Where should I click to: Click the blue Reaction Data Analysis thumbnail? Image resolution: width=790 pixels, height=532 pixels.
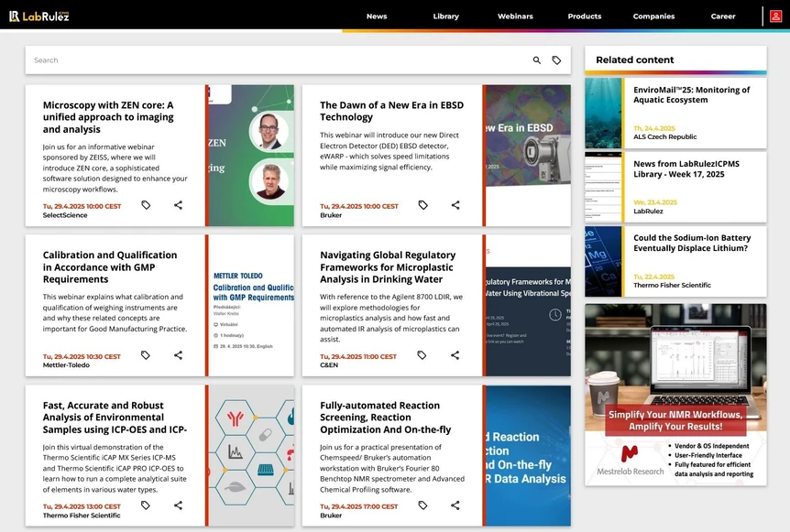click(x=528, y=455)
